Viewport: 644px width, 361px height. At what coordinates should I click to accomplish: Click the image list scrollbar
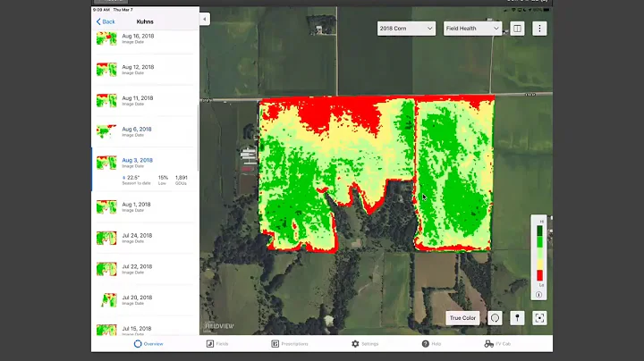[198, 139]
